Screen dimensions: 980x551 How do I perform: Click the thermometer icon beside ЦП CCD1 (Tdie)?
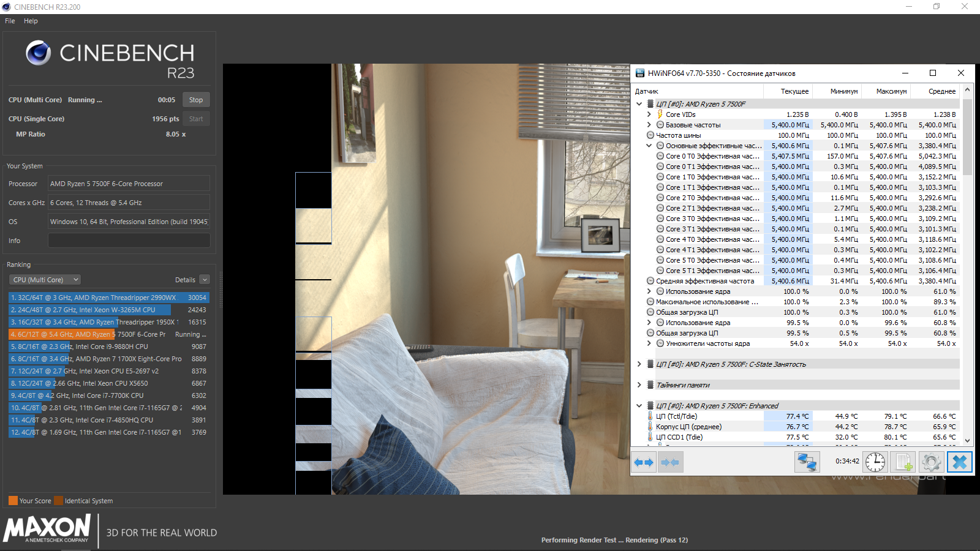pos(650,437)
